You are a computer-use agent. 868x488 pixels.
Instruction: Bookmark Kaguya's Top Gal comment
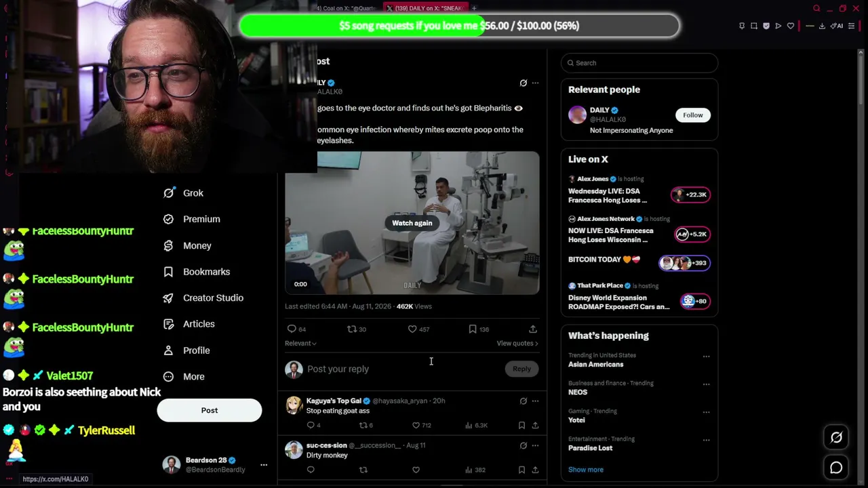pos(521,425)
